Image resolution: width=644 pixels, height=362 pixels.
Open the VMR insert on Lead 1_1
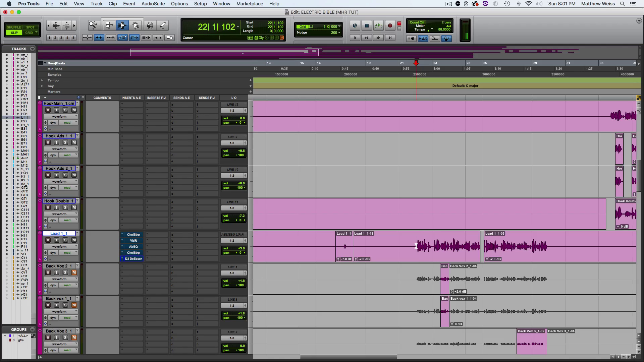click(133, 241)
